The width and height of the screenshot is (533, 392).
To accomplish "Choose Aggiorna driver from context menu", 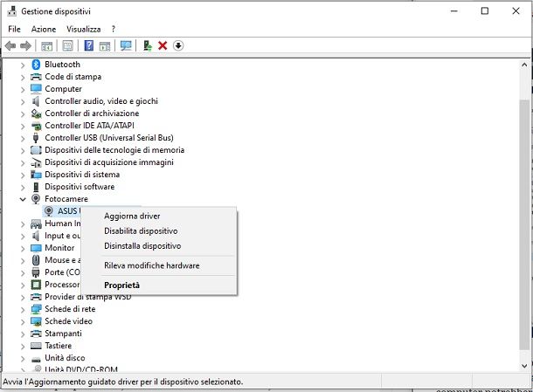I will pyautogui.click(x=132, y=216).
